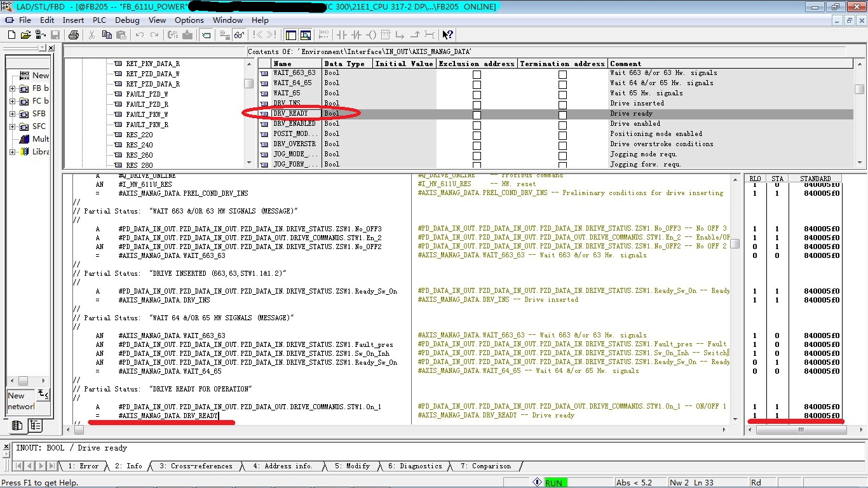The width and height of the screenshot is (868, 488).
Task: Select the FAULT_PZD_W interface tree item
Action: tap(147, 94)
